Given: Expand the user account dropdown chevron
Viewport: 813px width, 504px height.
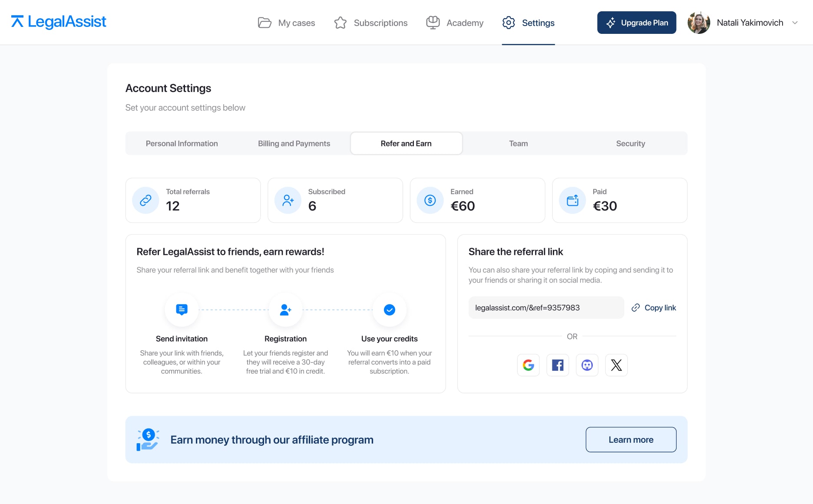Looking at the screenshot, I should pos(795,23).
